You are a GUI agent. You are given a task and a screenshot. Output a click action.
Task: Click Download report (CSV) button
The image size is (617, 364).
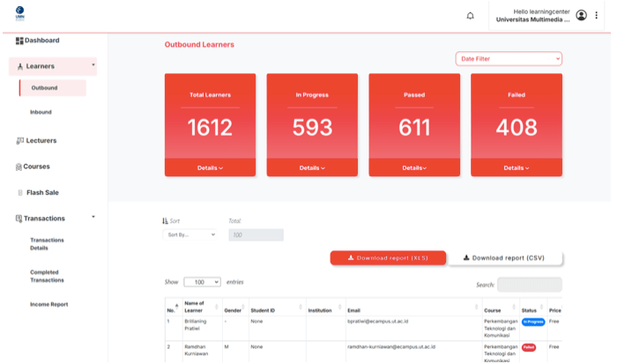(505, 258)
